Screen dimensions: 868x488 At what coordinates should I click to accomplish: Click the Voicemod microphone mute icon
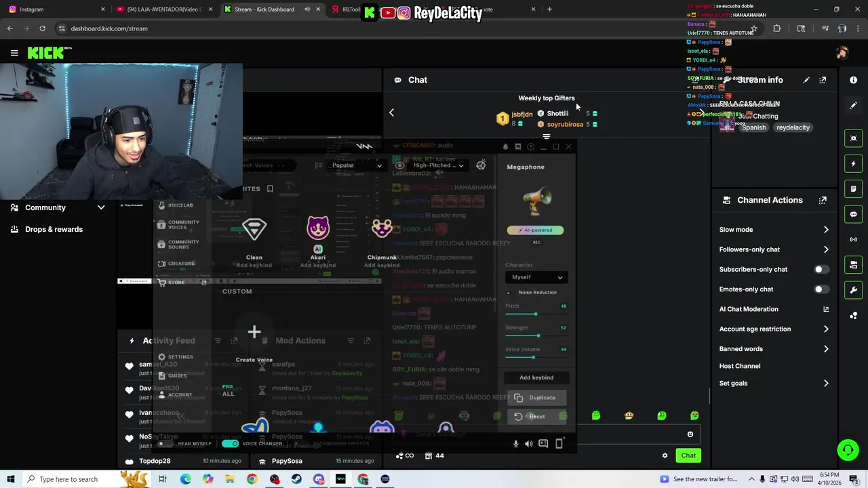coord(515,444)
